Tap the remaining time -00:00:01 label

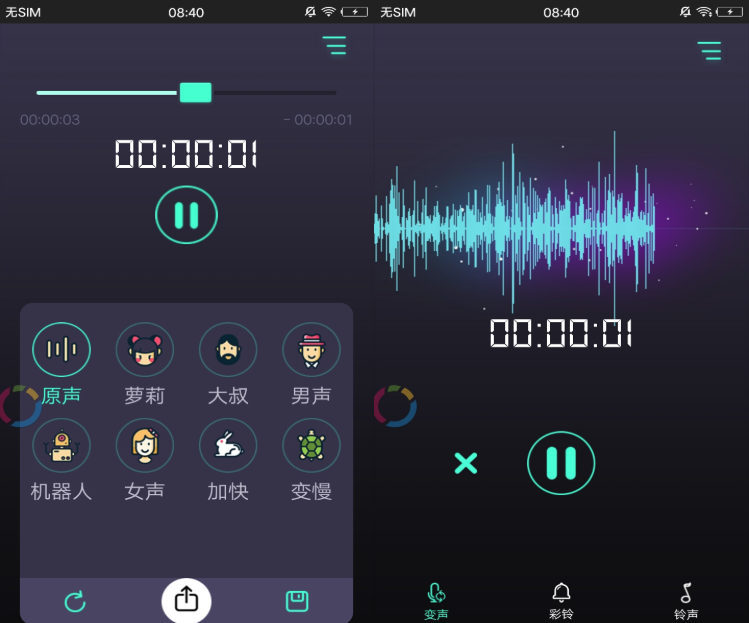(318, 119)
